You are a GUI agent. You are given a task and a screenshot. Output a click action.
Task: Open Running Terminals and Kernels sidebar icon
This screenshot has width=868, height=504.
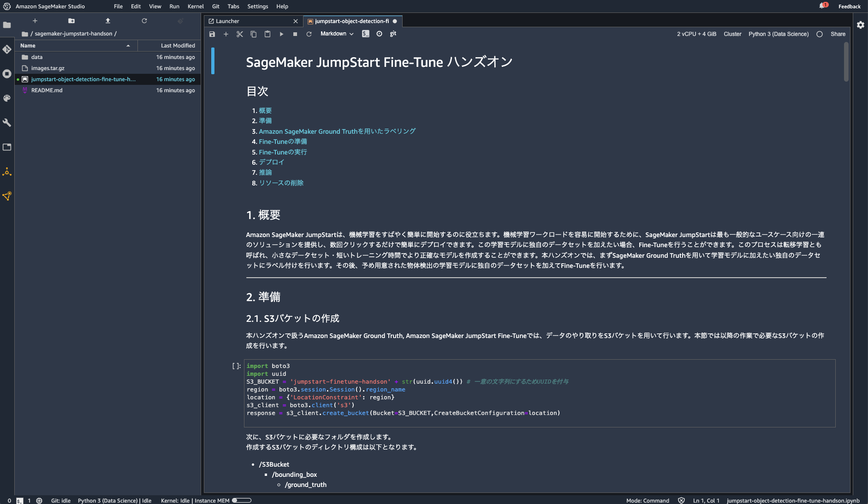click(7, 74)
